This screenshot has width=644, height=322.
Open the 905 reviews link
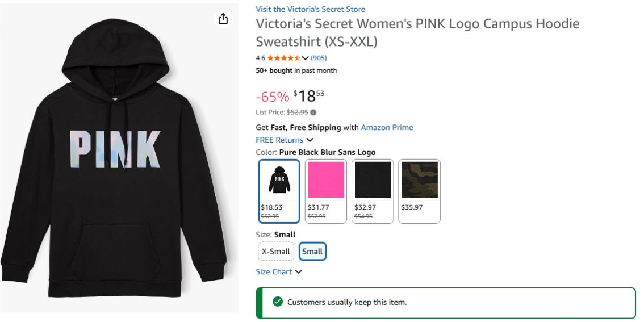(x=319, y=58)
